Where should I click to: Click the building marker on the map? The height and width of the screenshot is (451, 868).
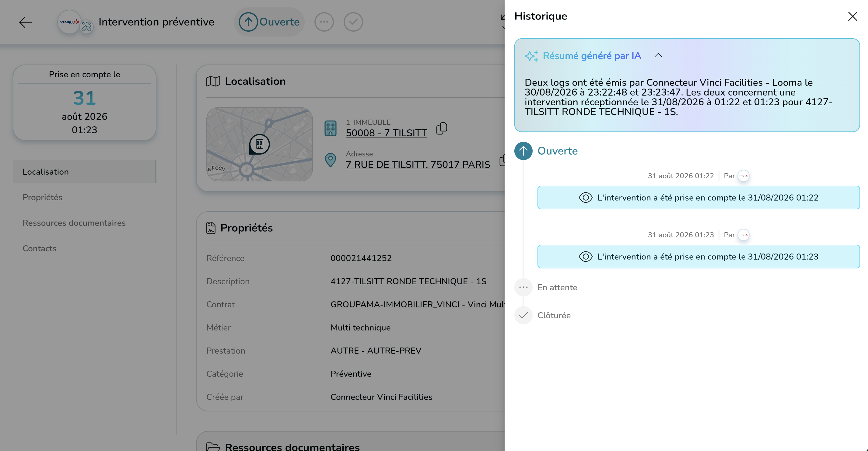[259, 144]
